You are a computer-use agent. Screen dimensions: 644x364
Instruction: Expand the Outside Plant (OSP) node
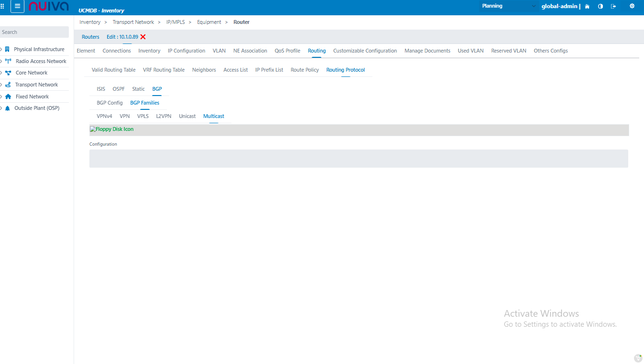[1, 108]
